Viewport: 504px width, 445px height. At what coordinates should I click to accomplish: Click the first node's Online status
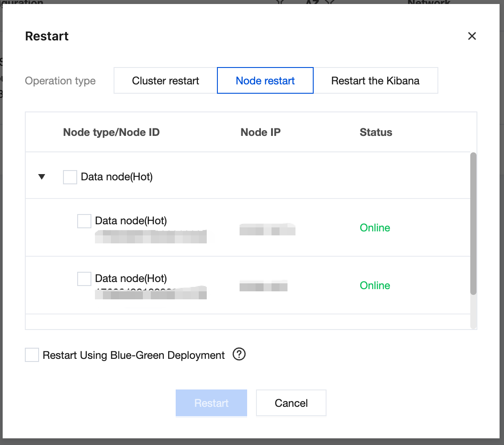click(375, 228)
